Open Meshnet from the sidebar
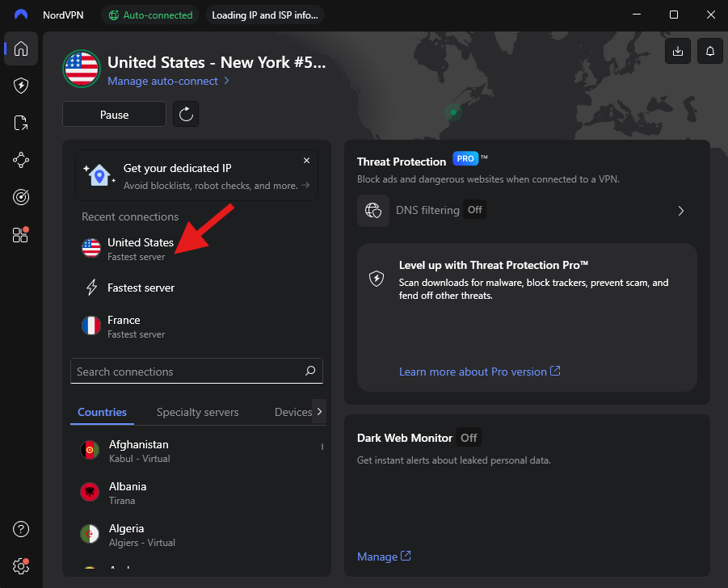This screenshot has height=588, width=728. [x=20, y=160]
